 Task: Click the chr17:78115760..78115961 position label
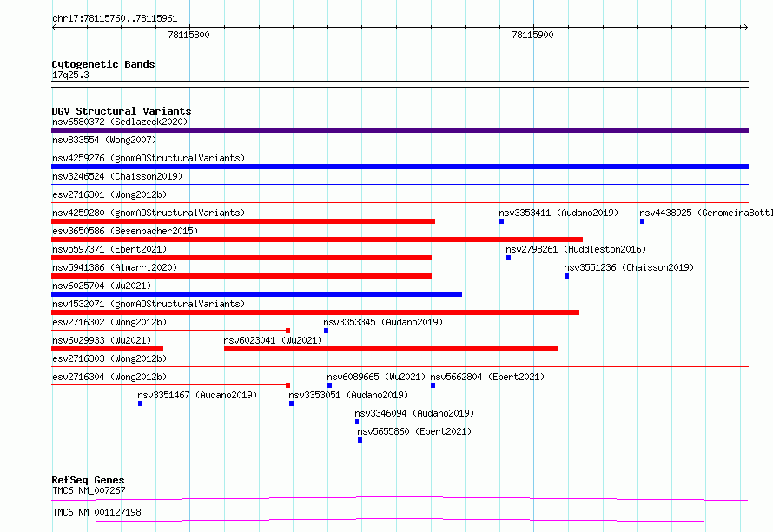click(x=115, y=19)
